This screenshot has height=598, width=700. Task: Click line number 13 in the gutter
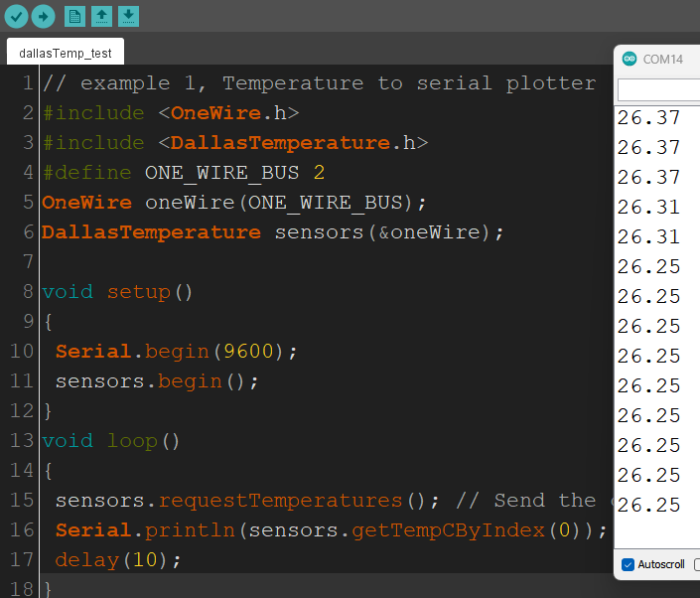coord(22,441)
